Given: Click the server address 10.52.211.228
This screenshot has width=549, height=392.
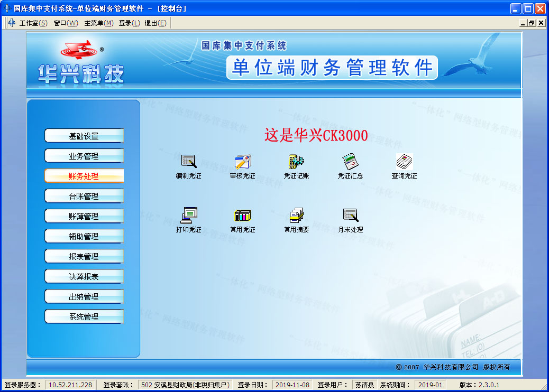Looking at the screenshot, I should click(70, 385).
